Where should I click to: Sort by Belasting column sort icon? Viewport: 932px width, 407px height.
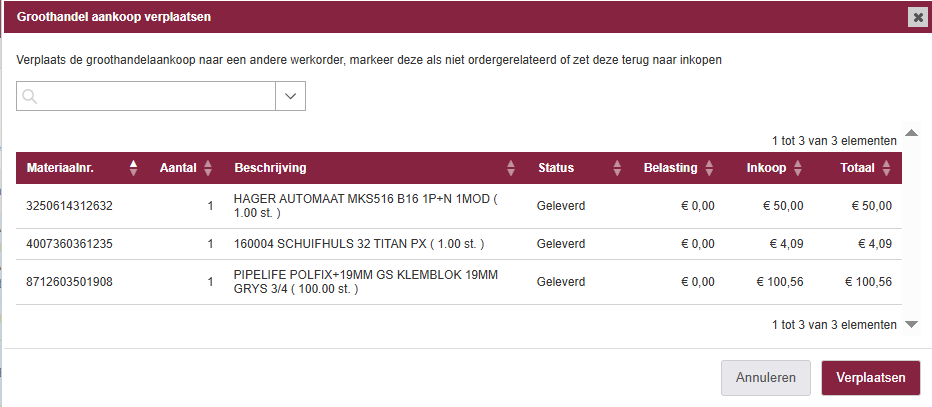point(709,168)
